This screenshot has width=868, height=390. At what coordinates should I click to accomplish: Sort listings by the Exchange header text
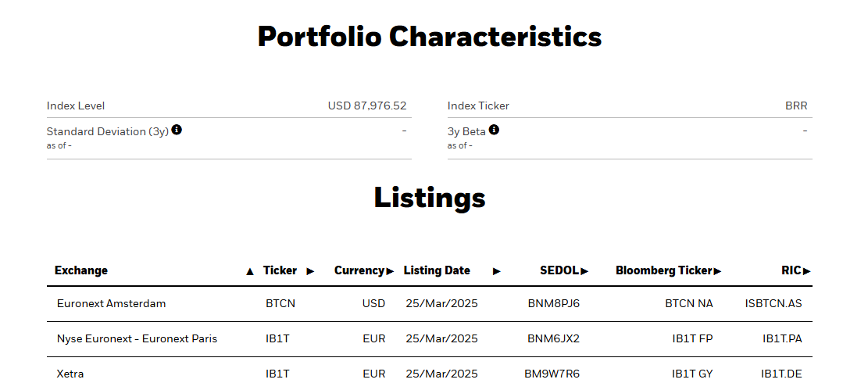point(81,270)
